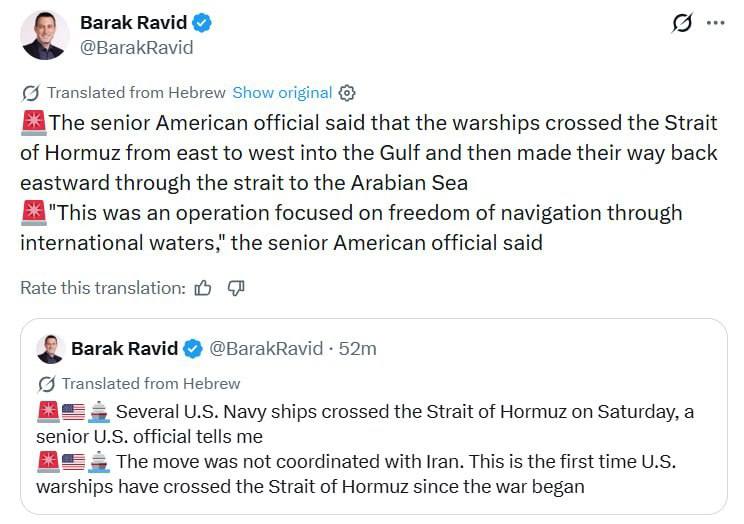744x524 pixels.
Task: Open the @BarakRavid handle under the name
Action: click(x=136, y=47)
